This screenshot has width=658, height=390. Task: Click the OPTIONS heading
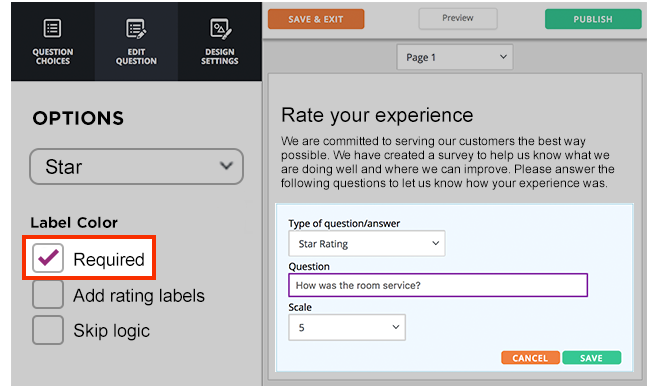tap(78, 118)
